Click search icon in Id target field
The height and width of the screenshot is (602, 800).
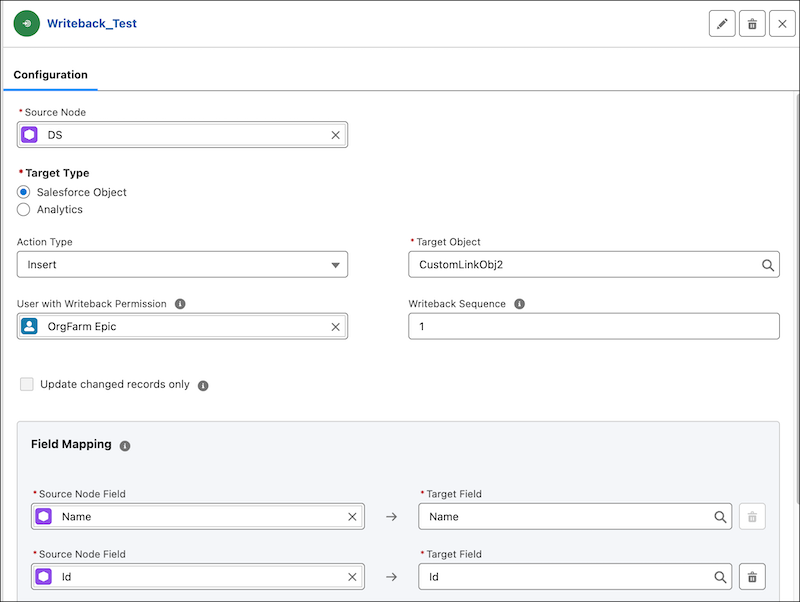[x=720, y=577]
